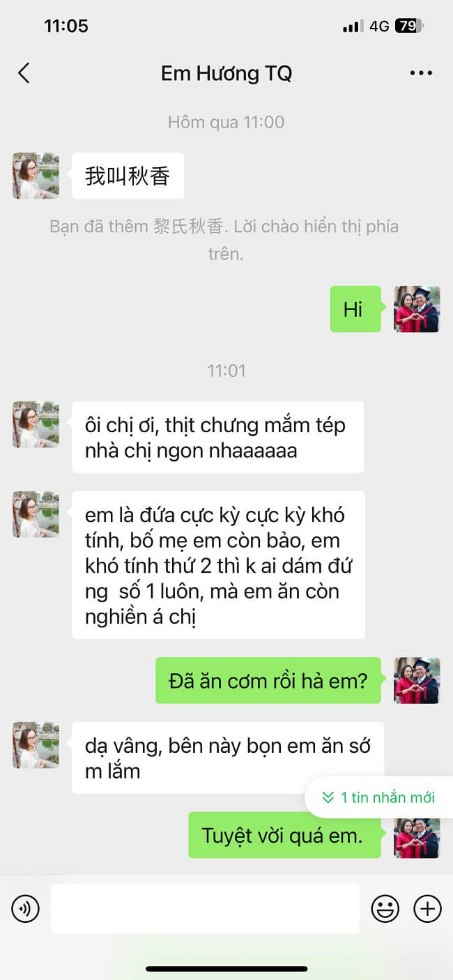Open avatar beside 'Tuyệt vời quá em.' message

[x=417, y=835]
